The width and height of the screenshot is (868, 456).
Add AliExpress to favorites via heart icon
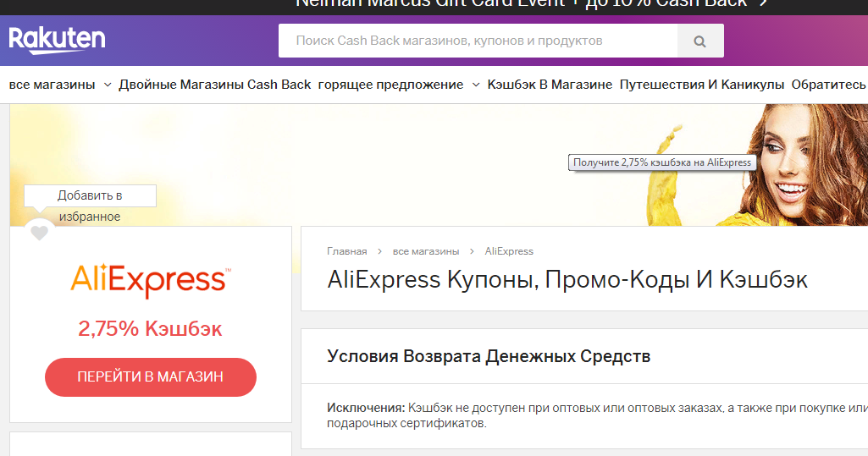[x=39, y=233]
